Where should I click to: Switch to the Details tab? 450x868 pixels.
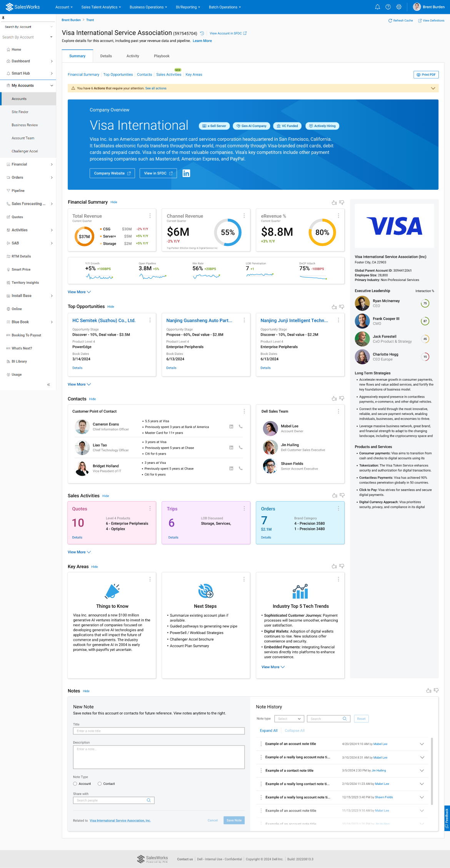pos(106,56)
